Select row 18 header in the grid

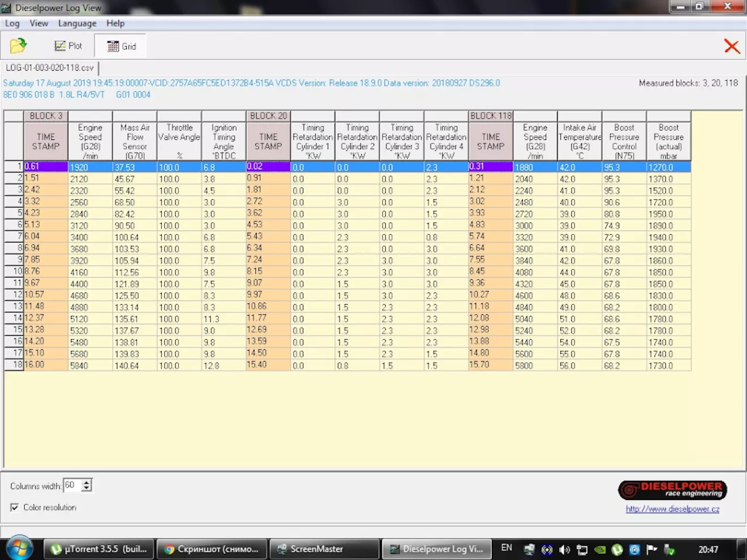point(14,365)
